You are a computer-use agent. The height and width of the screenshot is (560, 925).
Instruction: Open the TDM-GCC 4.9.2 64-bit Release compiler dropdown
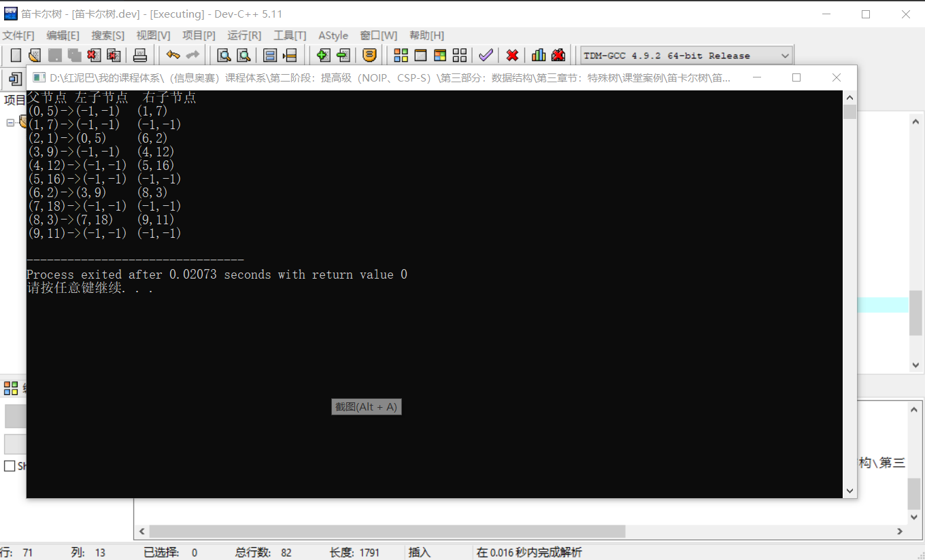click(x=687, y=56)
